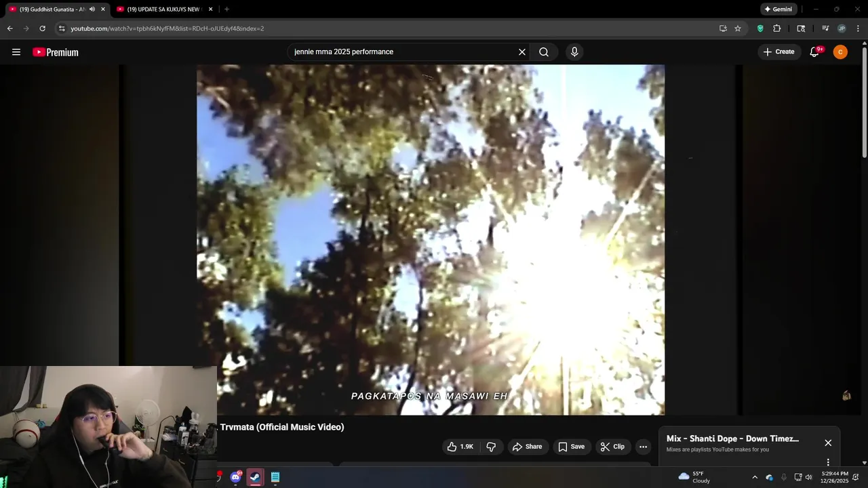Open network settings tray icon
Image resolution: width=868 pixels, height=488 pixels.
(x=798, y=477)
